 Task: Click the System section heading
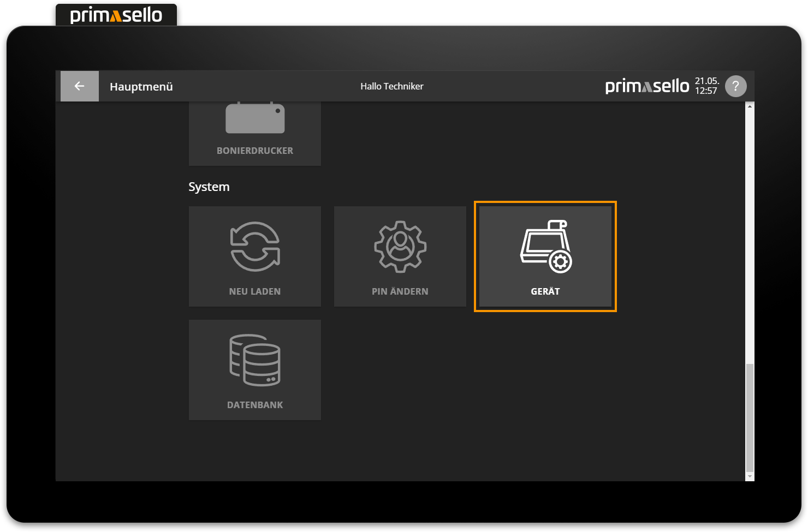209,186
